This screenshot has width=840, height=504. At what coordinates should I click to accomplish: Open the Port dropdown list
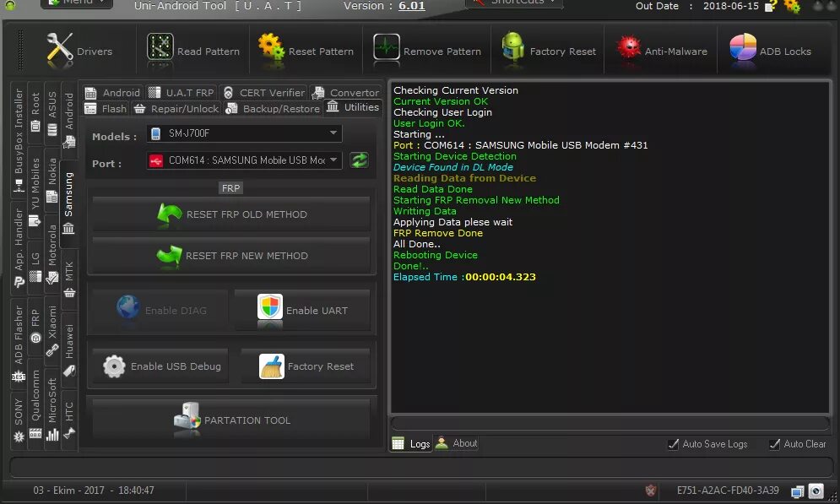point(333,160)
